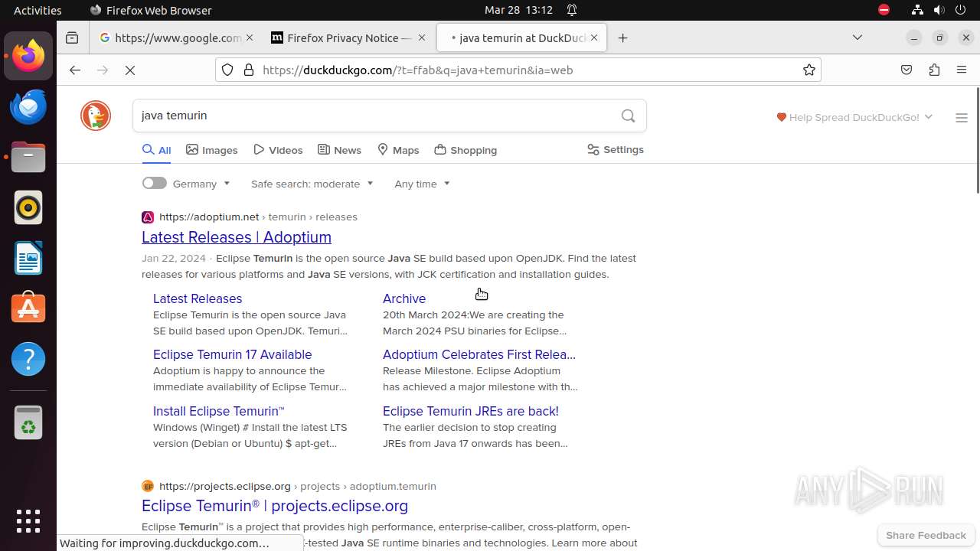
Task: Open the Any time filter dropdown
Action: [422, 184]
